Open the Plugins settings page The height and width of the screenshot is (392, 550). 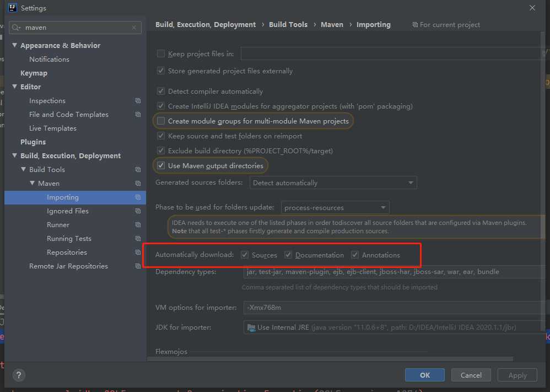(33, 142)
